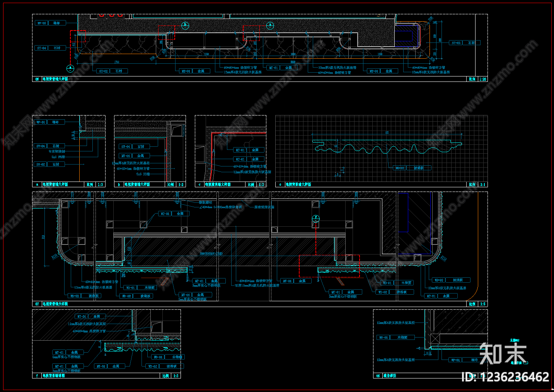554x392 pixels.
Task: Click the WP-01 tag in drawing 05
Action: tap(41, 23)
